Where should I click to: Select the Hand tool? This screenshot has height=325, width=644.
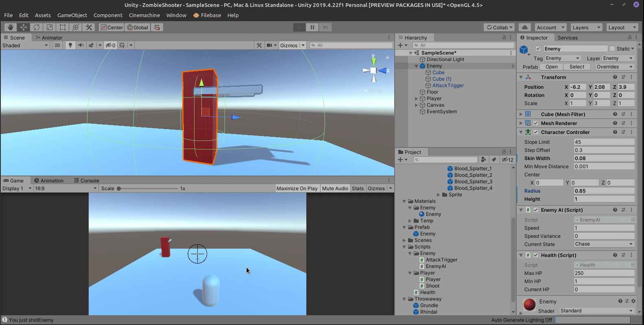pyautogui.click(x=11, y=27)
